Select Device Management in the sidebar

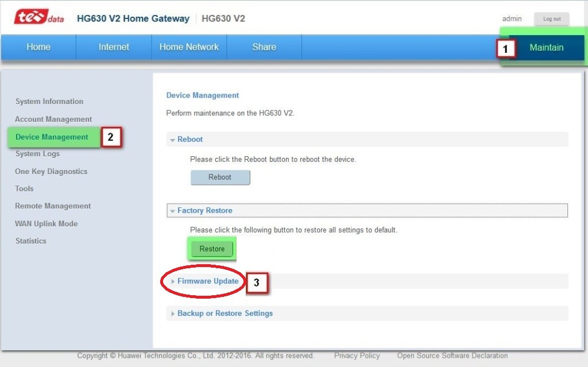click(x=52, y=137)
